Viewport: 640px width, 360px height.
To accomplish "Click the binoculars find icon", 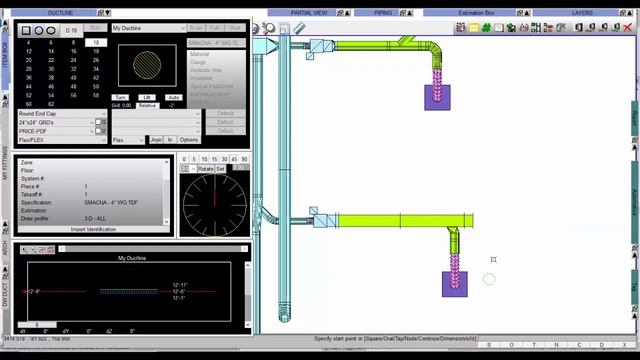I will [524, 28].
